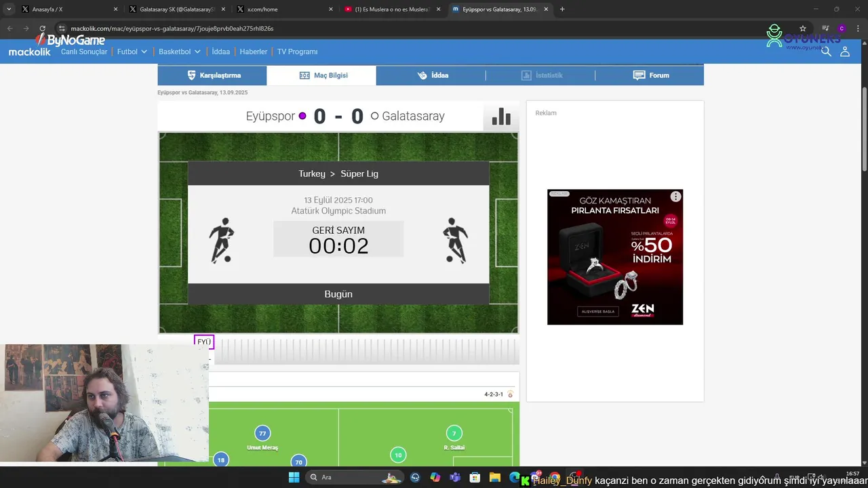Viewport: 868px width, 488px height.
Task: Click the purple Eyüpspor color dot
Action: click(302, 116)
